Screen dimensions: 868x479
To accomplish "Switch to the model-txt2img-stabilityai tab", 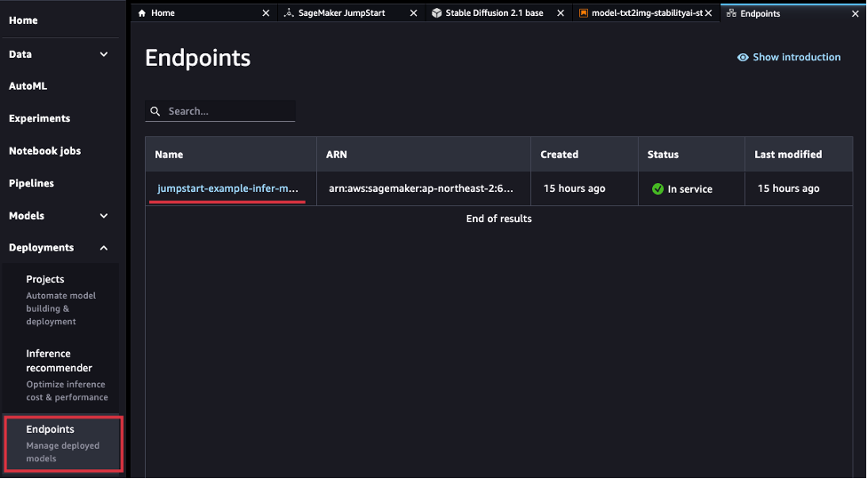I will click(x=647, y=12).
